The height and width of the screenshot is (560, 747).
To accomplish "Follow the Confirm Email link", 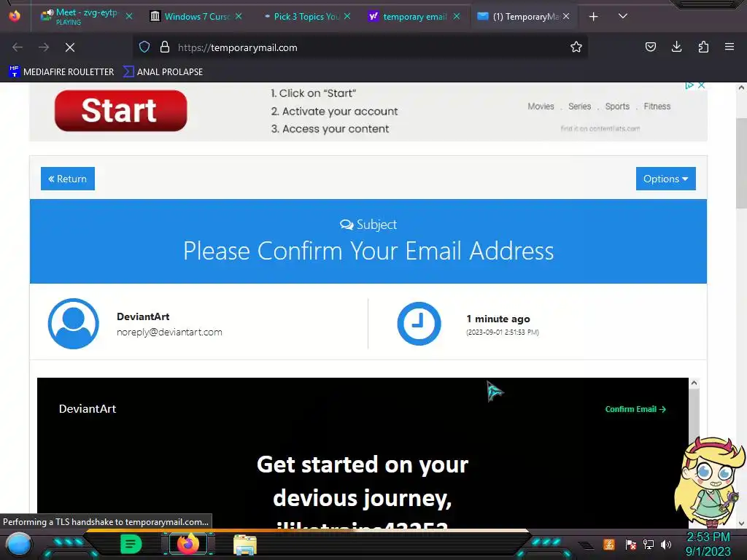I will [x=635, y=409].
